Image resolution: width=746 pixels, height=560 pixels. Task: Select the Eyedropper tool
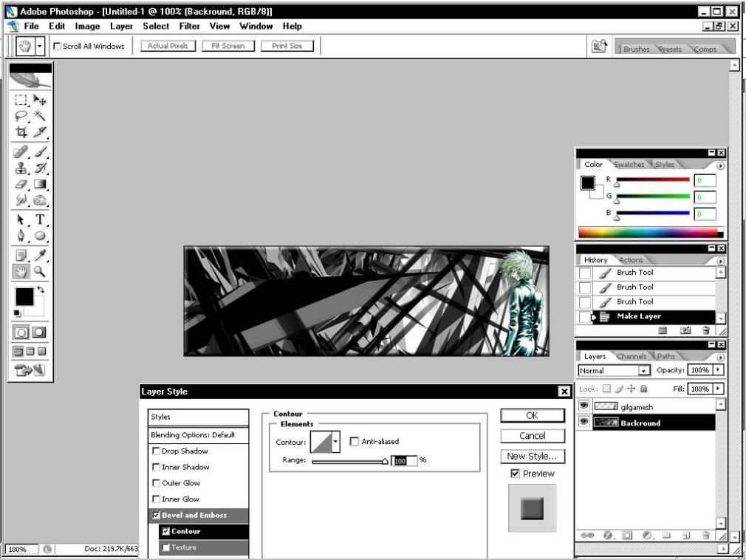(x=40, y=256)
